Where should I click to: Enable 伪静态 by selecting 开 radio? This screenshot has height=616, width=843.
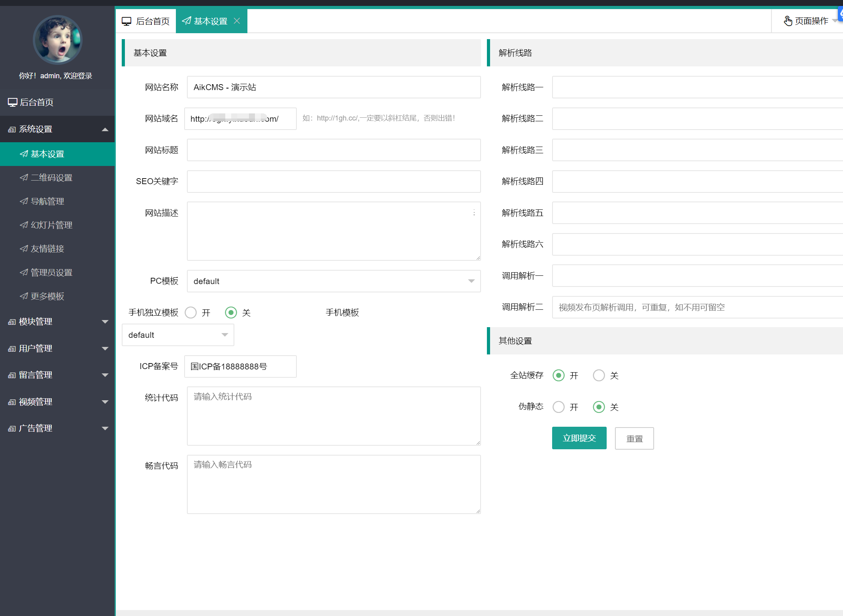pyautogui.click(x=558, y=407)
